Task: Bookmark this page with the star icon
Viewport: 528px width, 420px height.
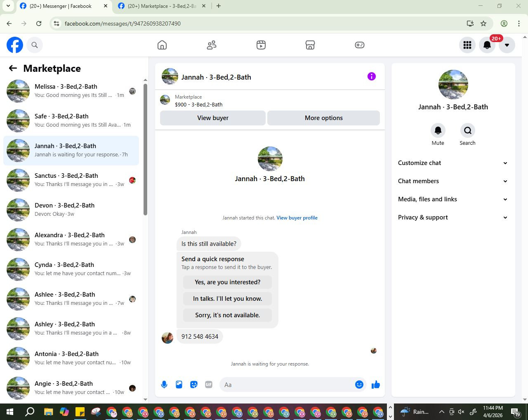Action: 483,24
